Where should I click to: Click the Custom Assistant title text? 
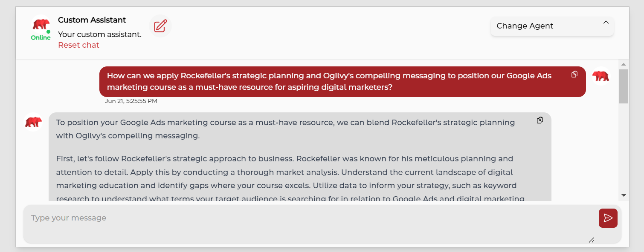(x=92, y=20)
